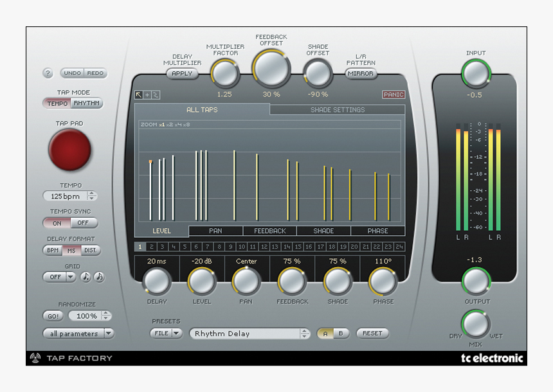The image size is (553, 392).
Task: Click the tempo 125 bpm stepper arrows
Action: 92,195
